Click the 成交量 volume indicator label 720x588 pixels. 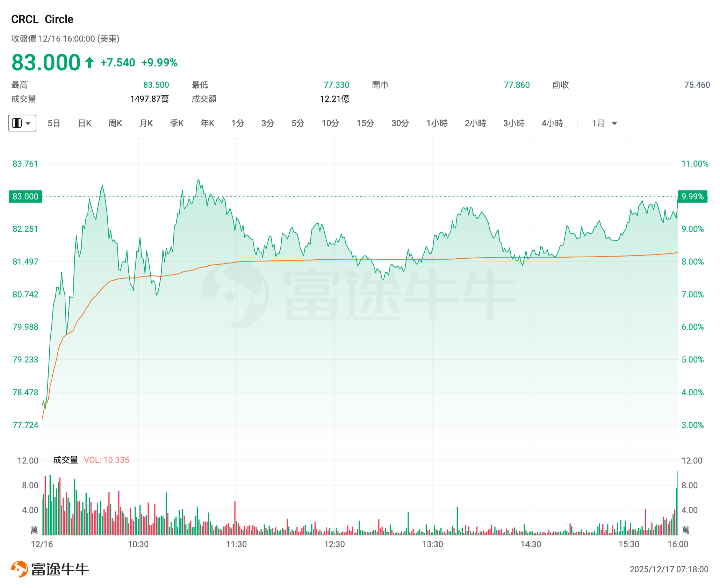point(65,460)
